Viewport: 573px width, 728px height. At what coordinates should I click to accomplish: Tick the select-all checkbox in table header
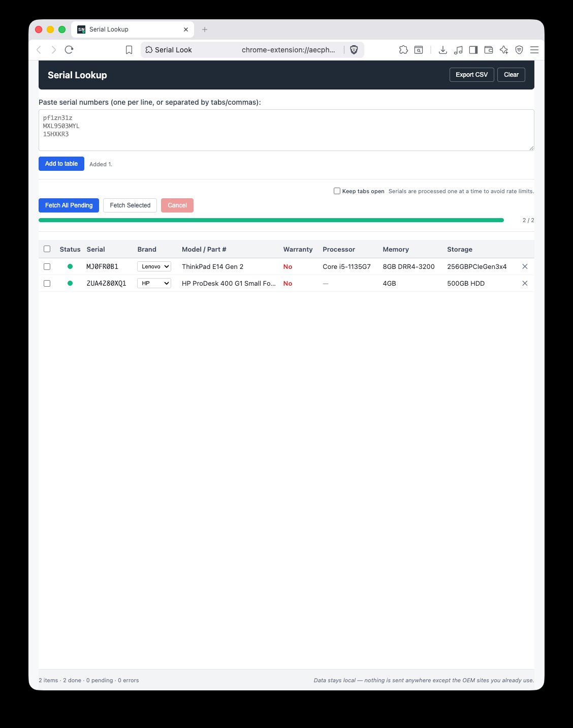pos(47,249)
